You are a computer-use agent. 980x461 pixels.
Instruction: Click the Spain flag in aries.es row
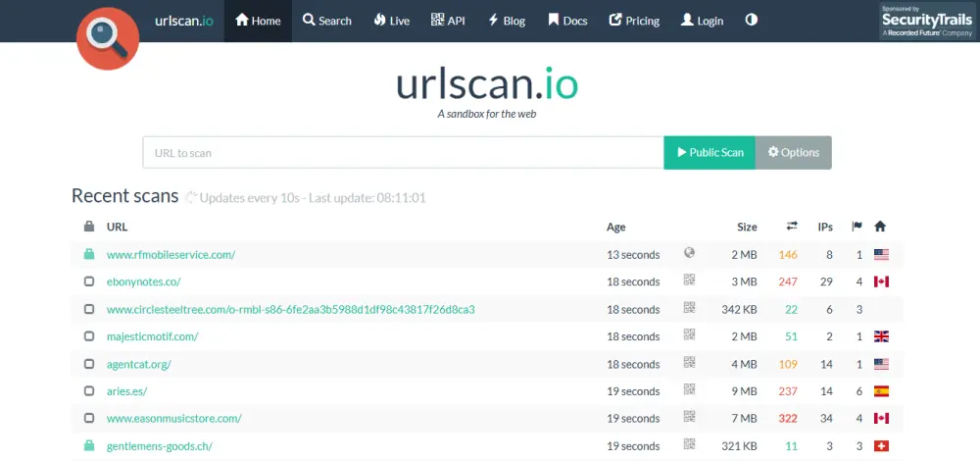[881, 391]
